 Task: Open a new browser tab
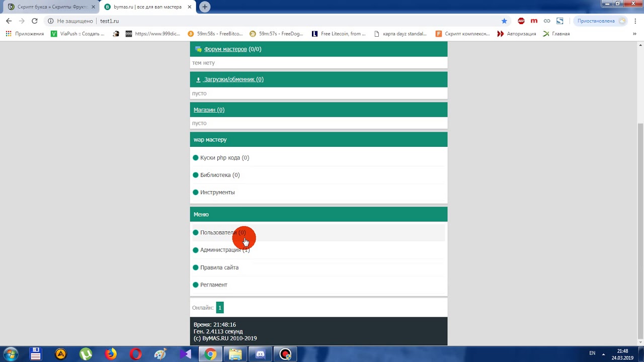(x=204, y=7)
